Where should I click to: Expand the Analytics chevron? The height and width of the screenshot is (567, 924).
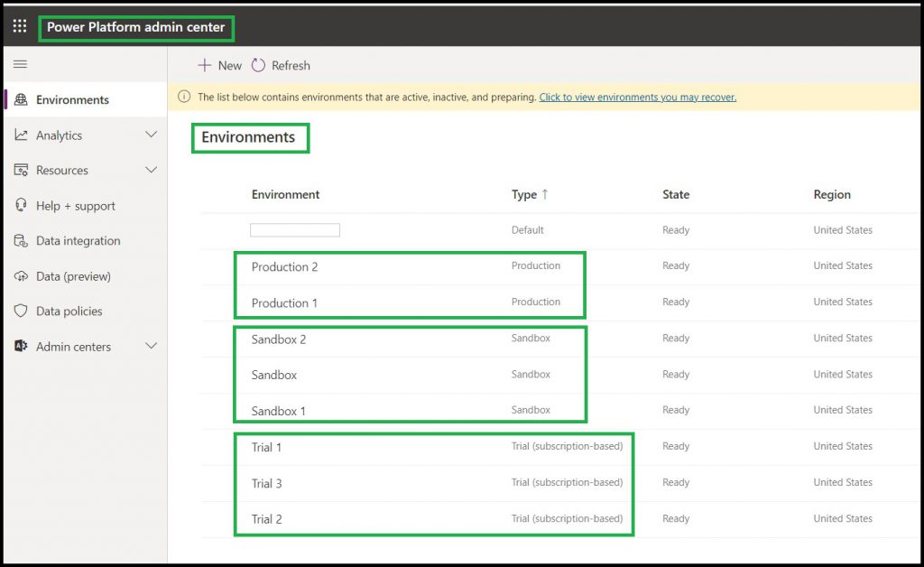(151, 135)
